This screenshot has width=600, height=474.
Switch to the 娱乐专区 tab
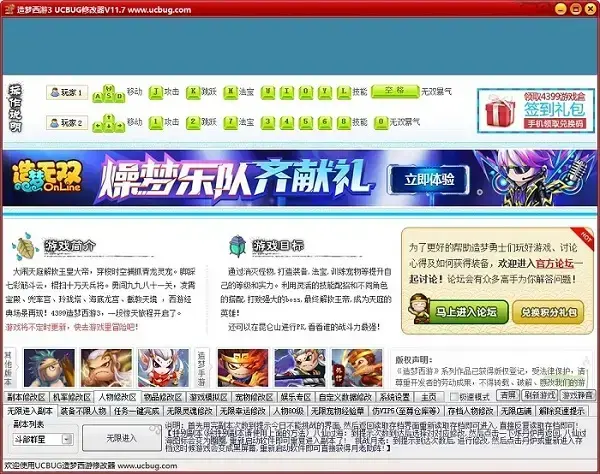(295, 397)
